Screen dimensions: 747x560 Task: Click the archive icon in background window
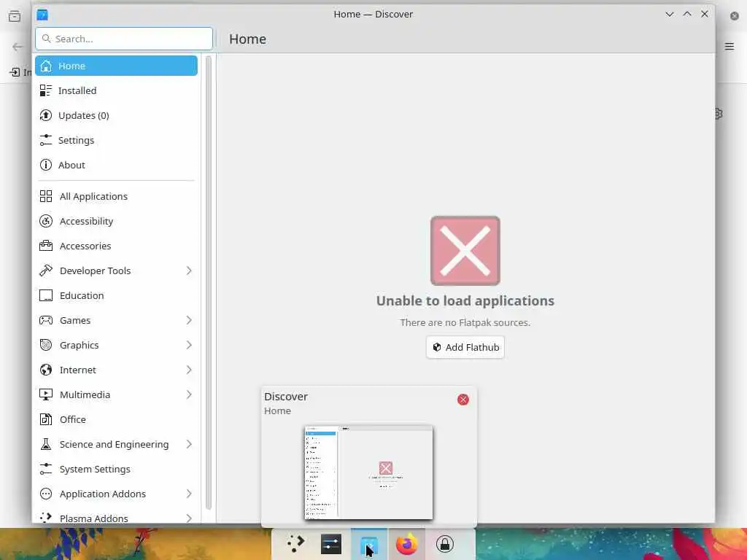coord(15,17)
